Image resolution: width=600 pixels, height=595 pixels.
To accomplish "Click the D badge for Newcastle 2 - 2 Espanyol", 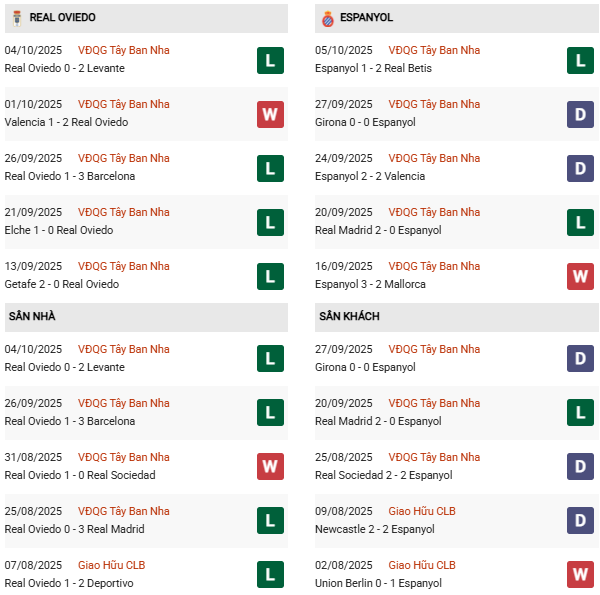I will pos(580,521).
